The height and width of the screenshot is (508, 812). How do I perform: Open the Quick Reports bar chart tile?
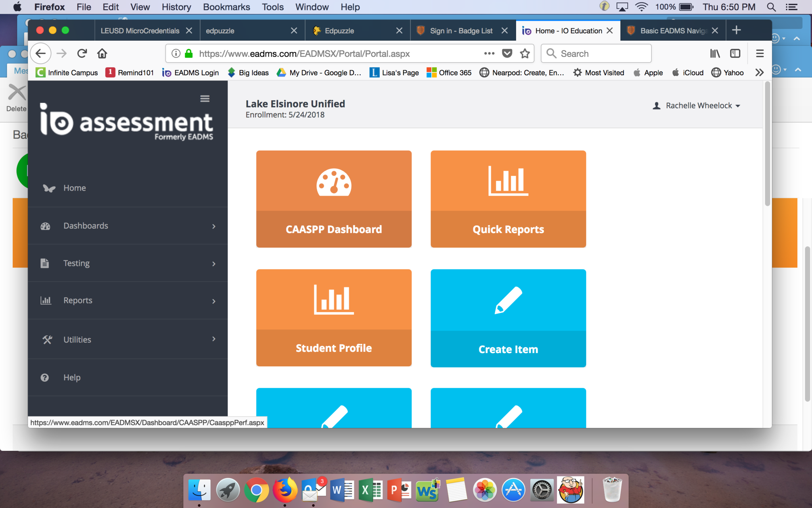click(508, 198)
